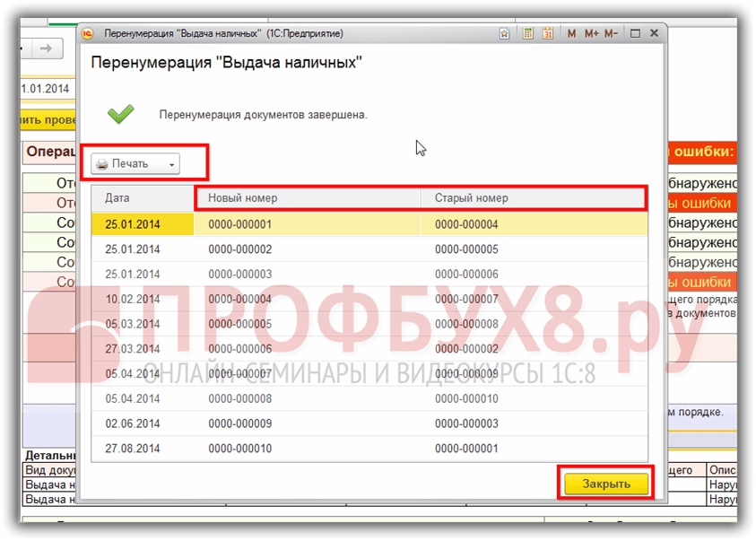Maximize the Перенумерация dialog window
The width and height of the screenshot is (756, 541).
point(635,34)
